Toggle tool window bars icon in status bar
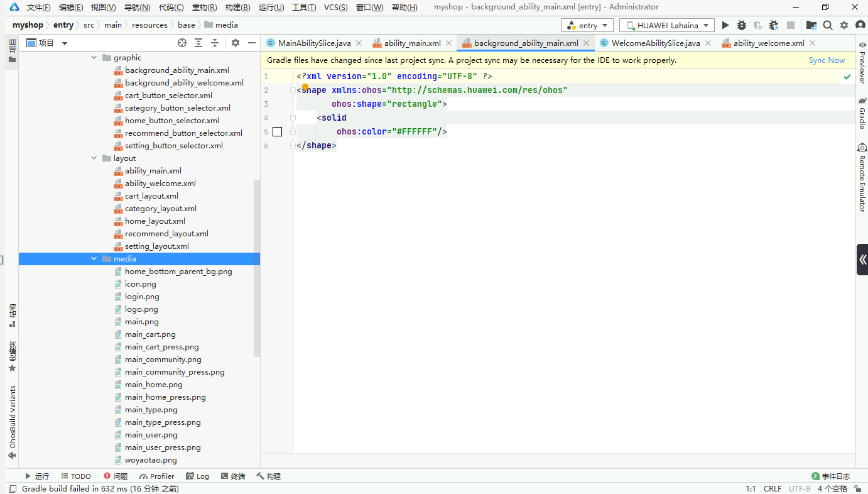This screenshot has height=494, width=868. tap(12, 488)
